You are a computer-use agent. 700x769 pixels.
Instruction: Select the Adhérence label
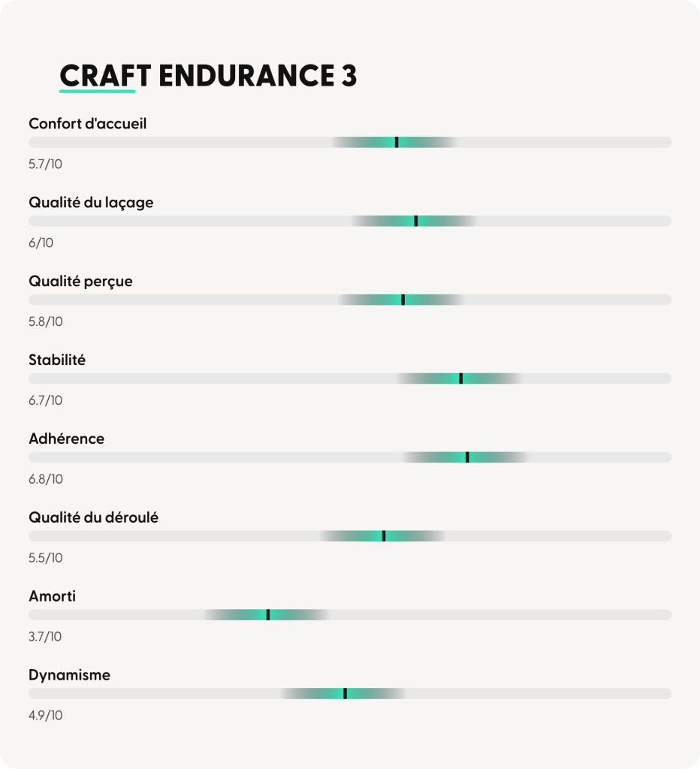[66, 439]
